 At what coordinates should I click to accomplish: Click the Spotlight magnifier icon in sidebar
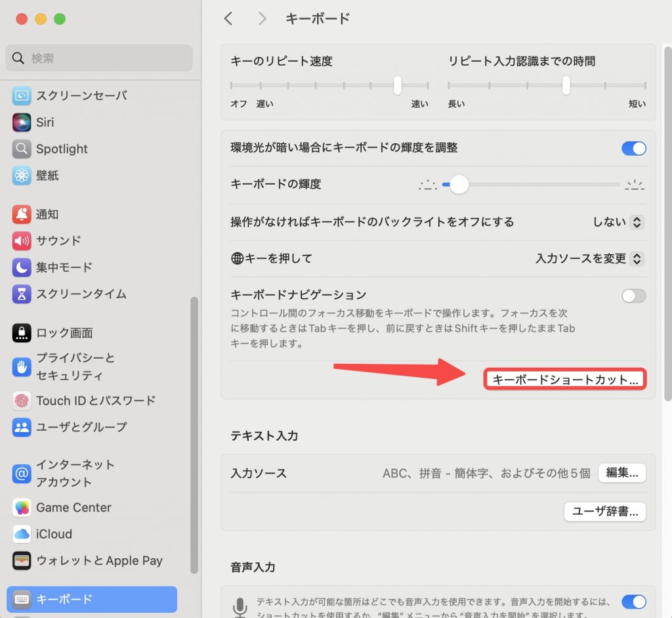(x=22, y=149)
